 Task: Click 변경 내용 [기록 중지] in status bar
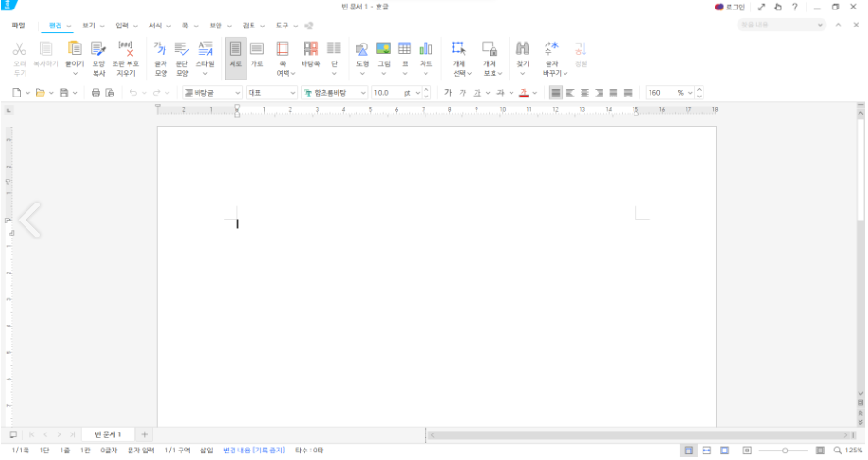(x=254, y=450)
